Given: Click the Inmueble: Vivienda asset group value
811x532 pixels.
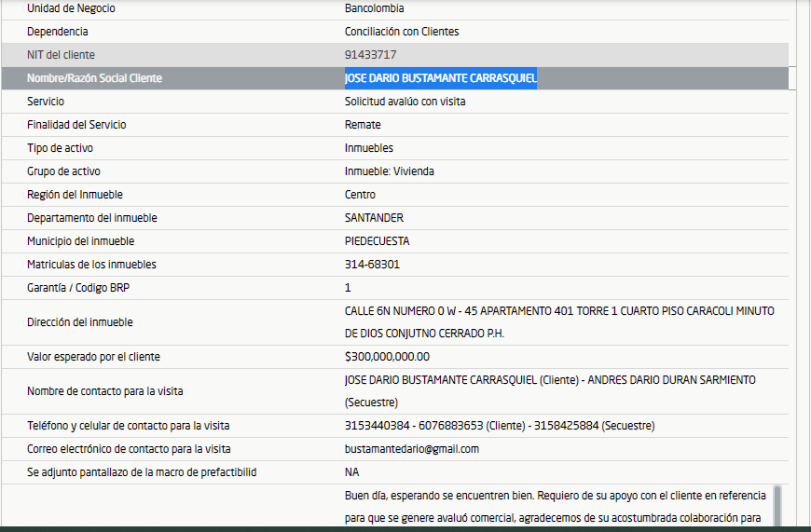Looking at the screenshot, I should [389, 171].
